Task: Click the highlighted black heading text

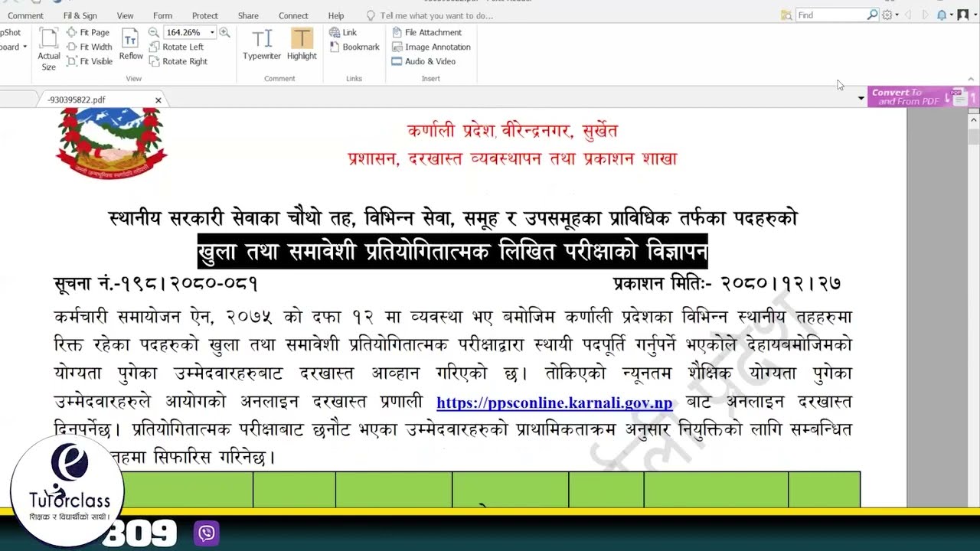Action: point(452,252)
